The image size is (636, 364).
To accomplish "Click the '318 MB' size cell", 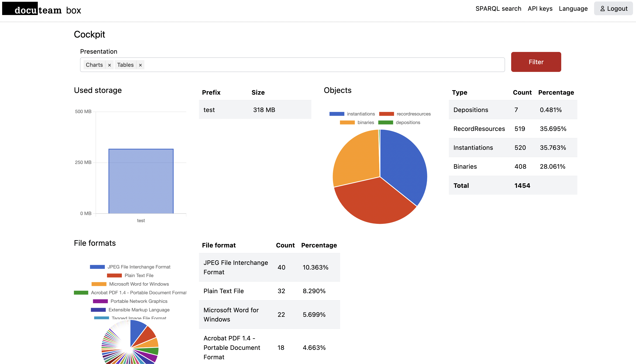I will [264, 110].
